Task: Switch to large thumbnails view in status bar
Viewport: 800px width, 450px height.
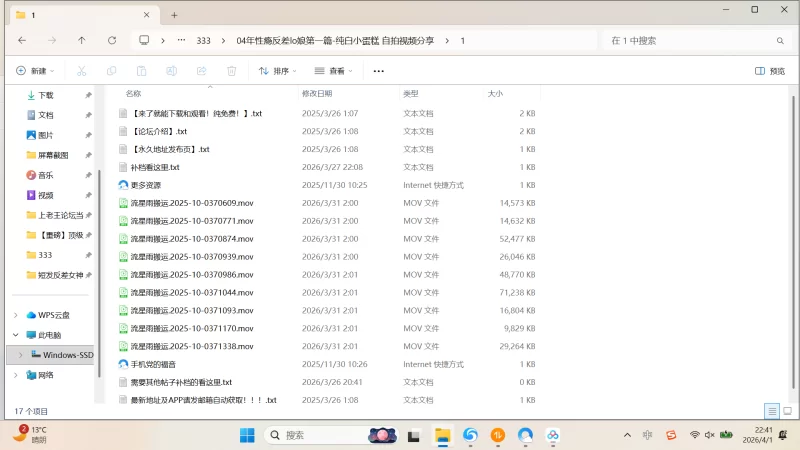Action: coord(786,411)
